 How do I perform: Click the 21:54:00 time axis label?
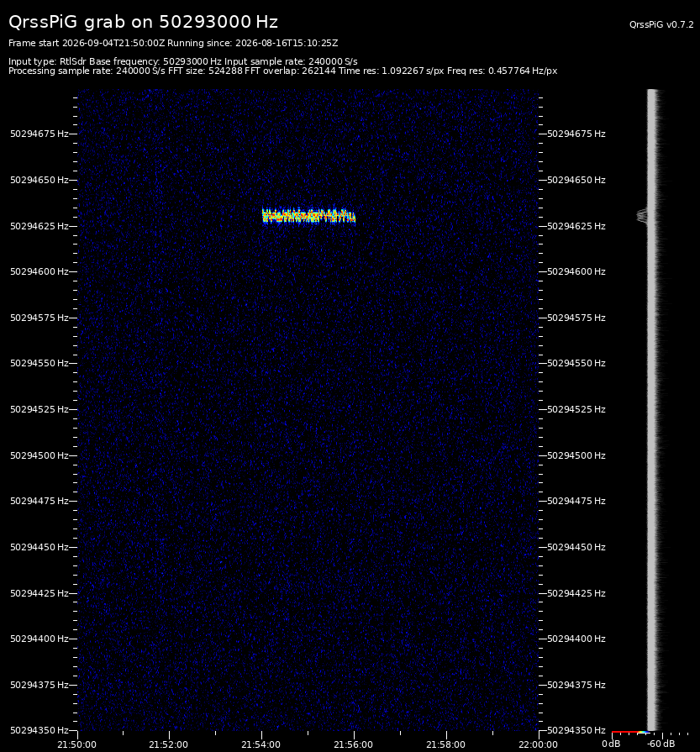pos(261,744)
